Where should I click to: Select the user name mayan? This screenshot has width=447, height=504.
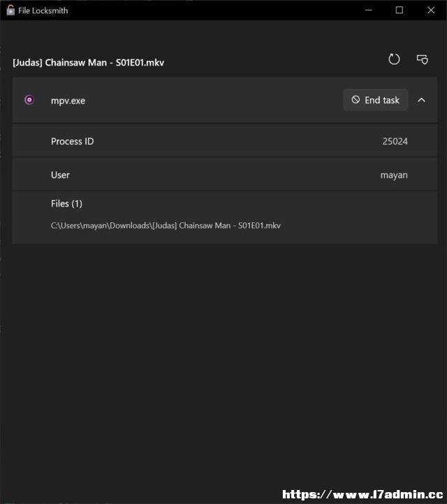pos(394,175)
